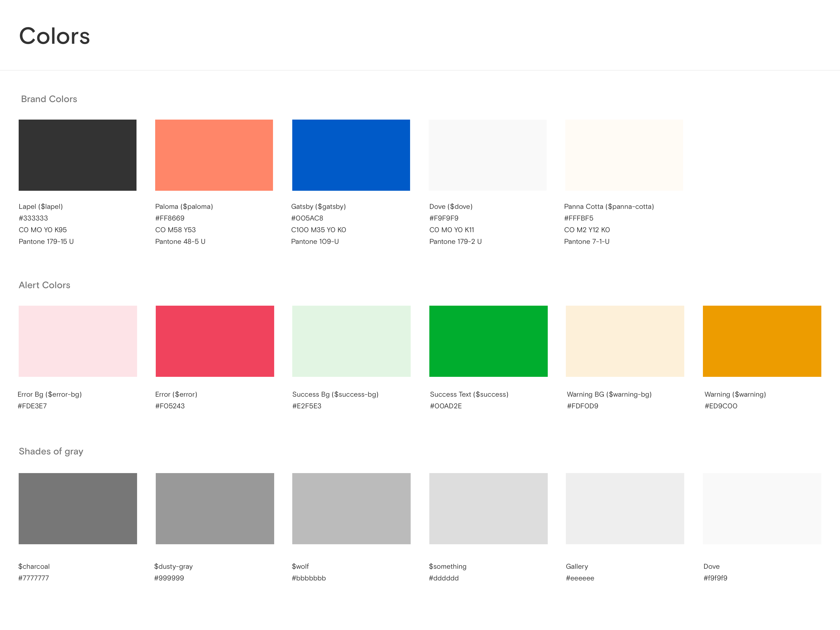Select the Error Bg pink swatch
The width and height of the screenshot is (840, 630).
point(78,341)
